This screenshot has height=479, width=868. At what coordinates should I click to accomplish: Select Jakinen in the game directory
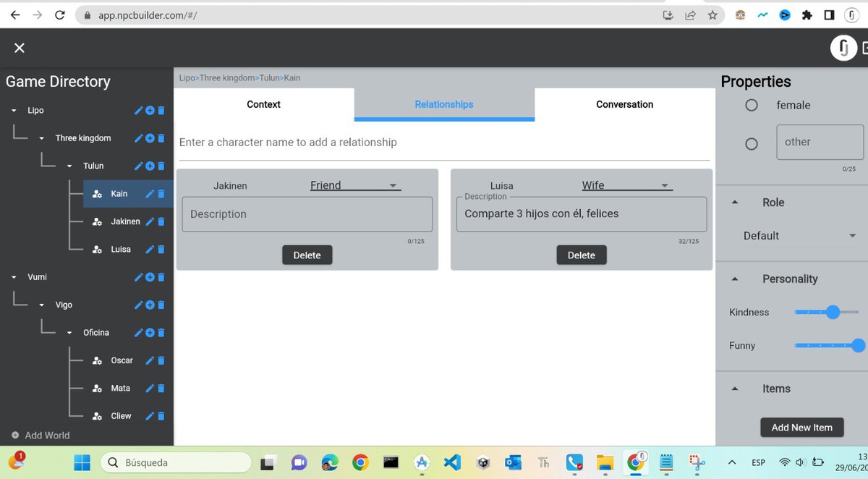[125, 221]
